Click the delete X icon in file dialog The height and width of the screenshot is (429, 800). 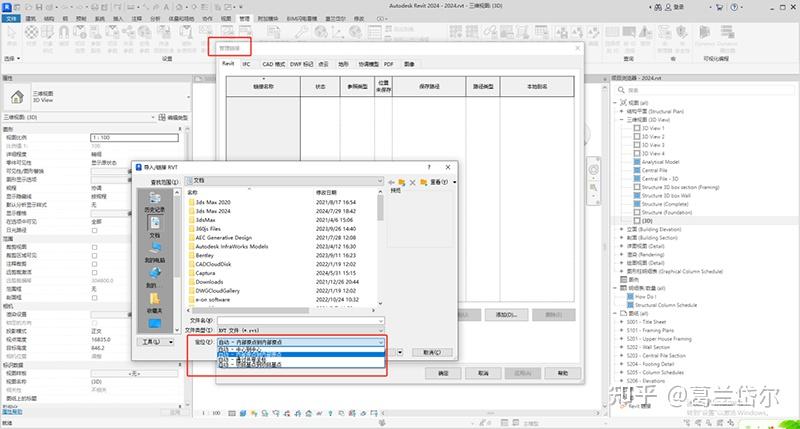pyautogui.click(x=412, y=182)
